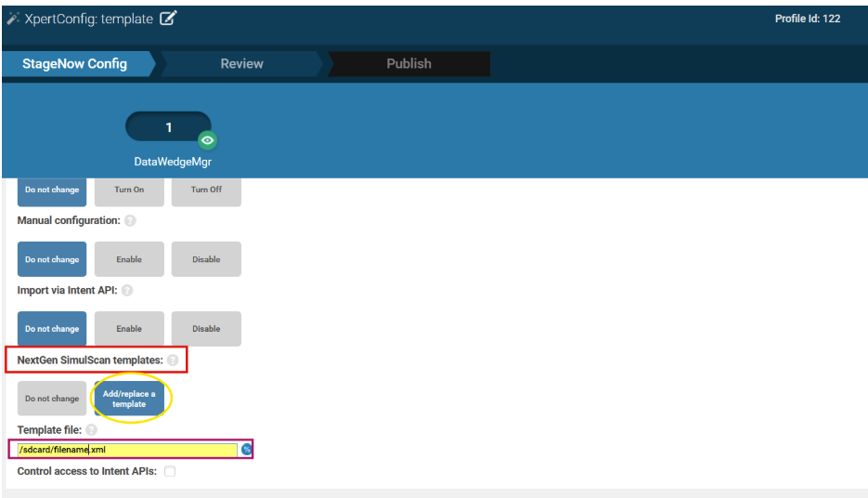Image resolution: width=868 pixels, height=498 pixels.
Task: Click the Template file label
Action: coord(49,430)
